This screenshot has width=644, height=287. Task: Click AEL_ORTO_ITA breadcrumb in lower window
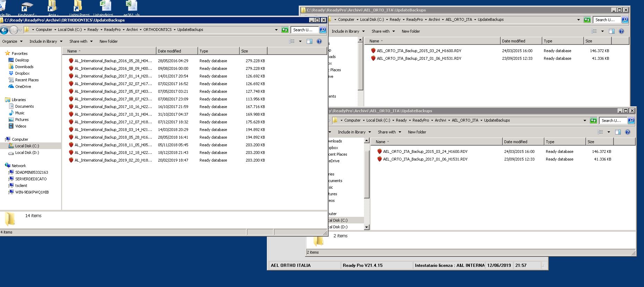tap(465, 120)
